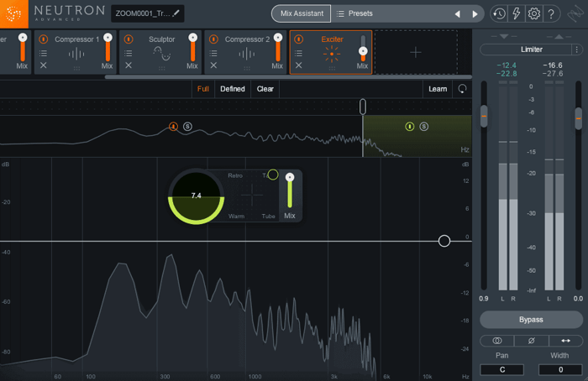Bypass Exciter module power button
The image size is (588, 381).
click(x=299, y=39)
